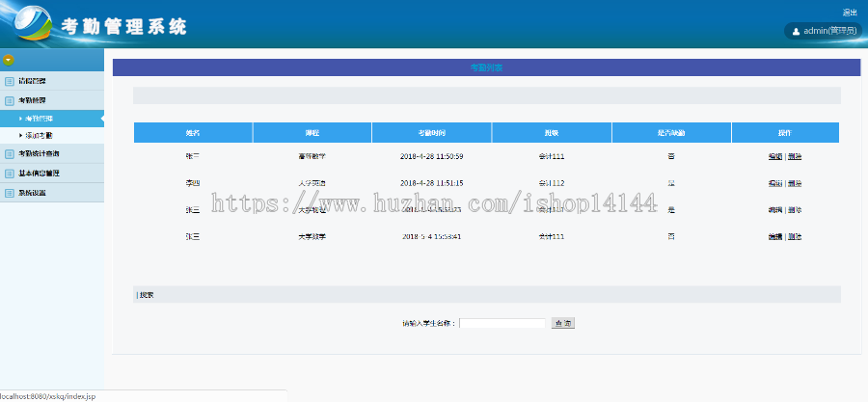Image resolution: width=868 pixels, height=402 pixels.
Task: Click the list icon beside 基本信息管理
Action: [x=10, y=174]
